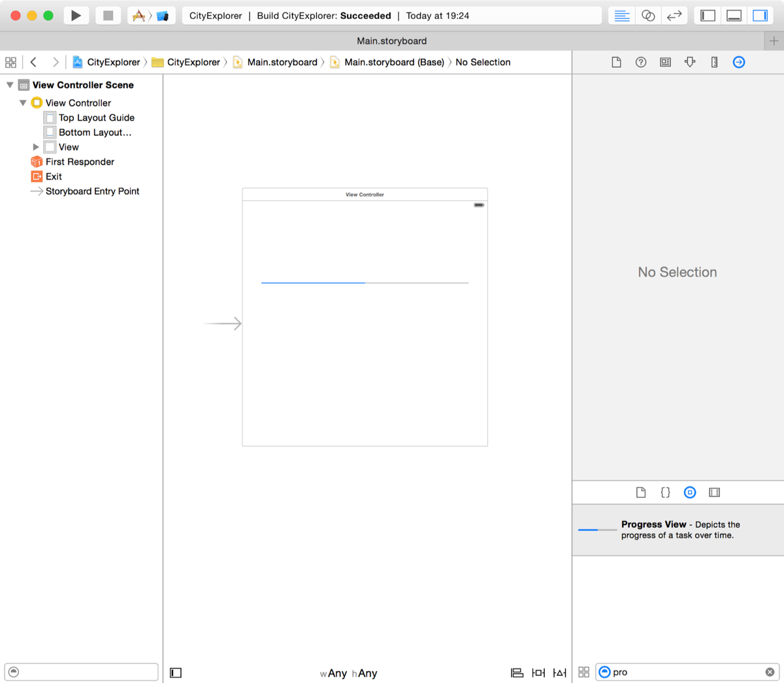Screen dimensions: 784x683
Task: Click the Run button
Action: coord(76,15)
